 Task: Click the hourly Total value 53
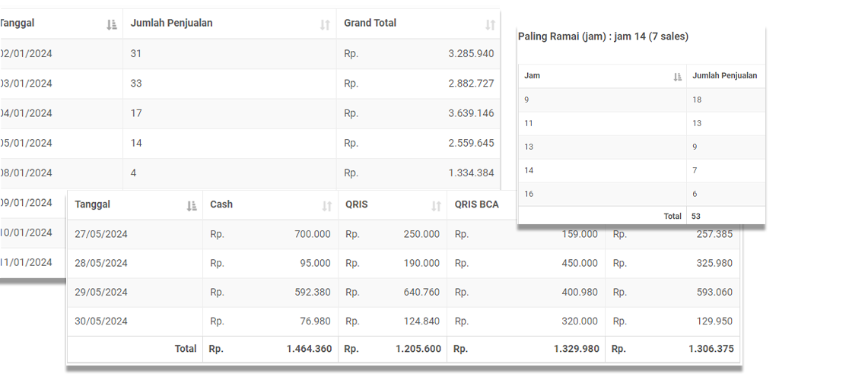pyautogui.click(x=696, y=217)
